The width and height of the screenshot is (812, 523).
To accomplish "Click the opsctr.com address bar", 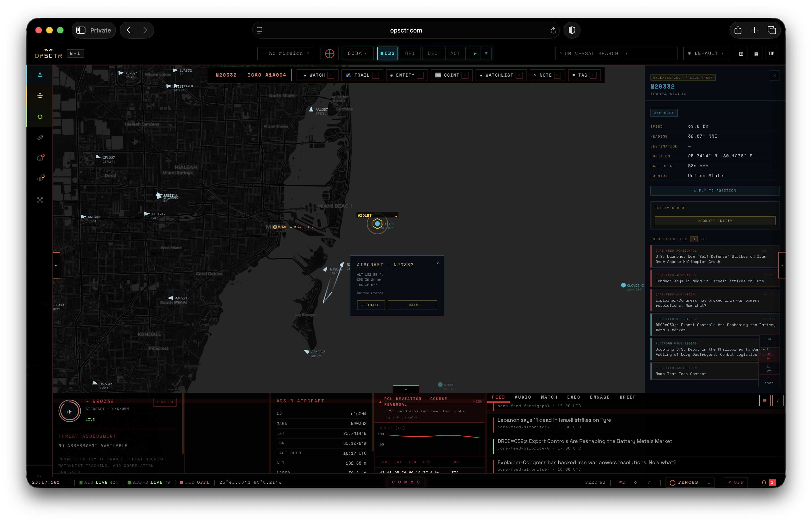I will [x=406, y=30].
